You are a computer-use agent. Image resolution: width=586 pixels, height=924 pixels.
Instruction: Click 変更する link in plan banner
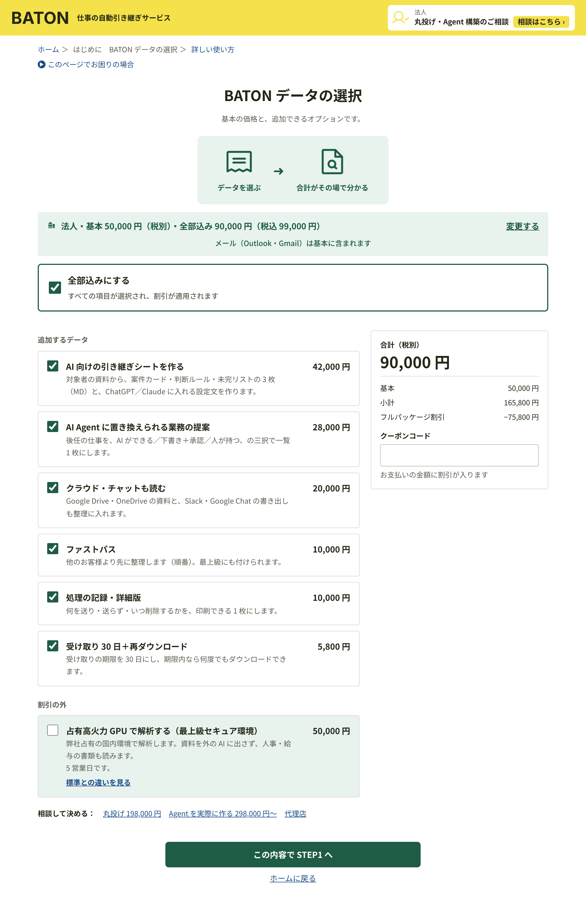click(522, 226)
